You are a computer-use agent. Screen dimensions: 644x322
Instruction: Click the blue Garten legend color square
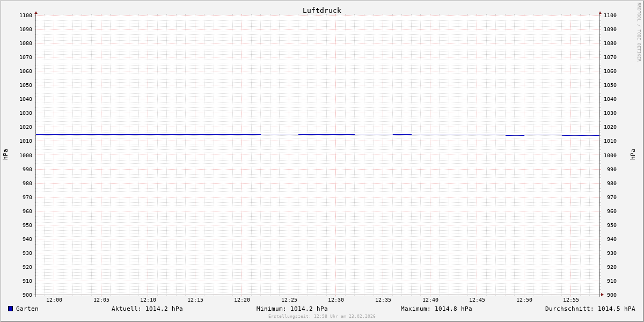(x=10, y=309)
